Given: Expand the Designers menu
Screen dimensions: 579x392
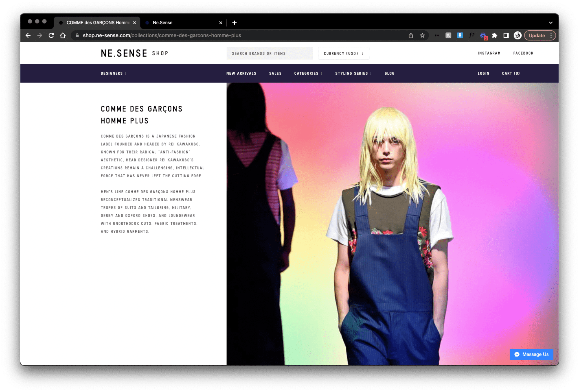Looking at the screenshot, I should tap(114, 73).
